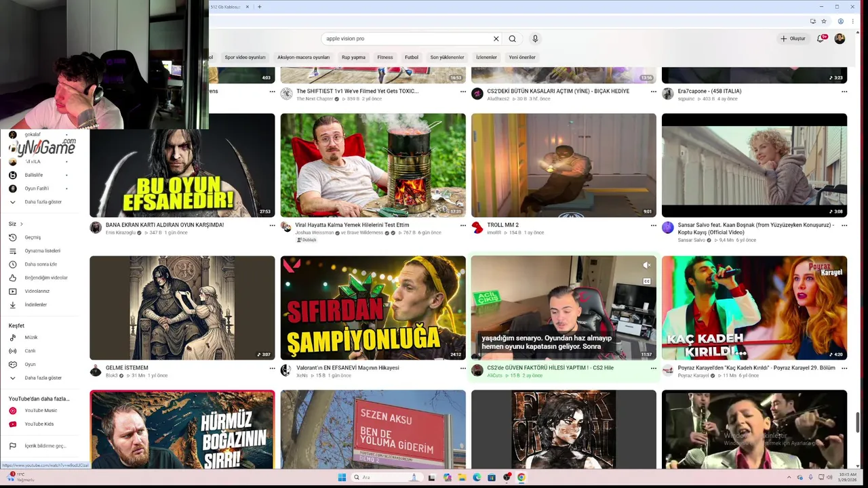Play the BU OYUN EFSANEDİR thumbnail

click(182, 165)
